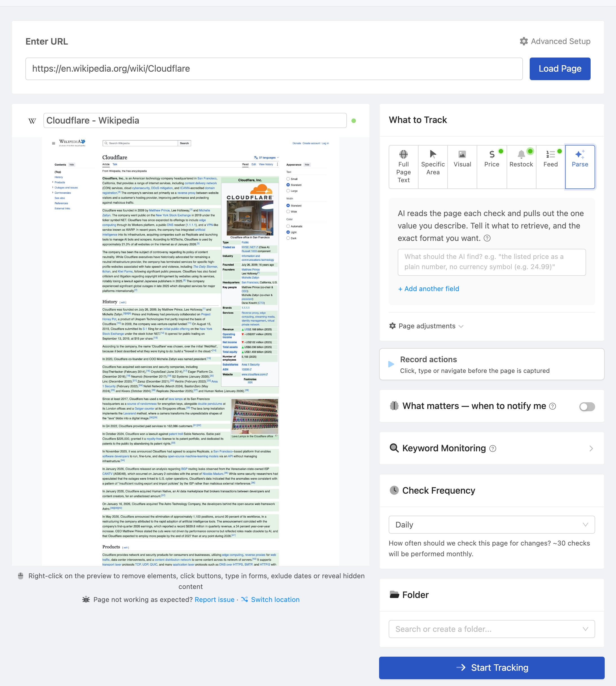Click help icon beside Keyword Monitoring
Screen dimensions: 616x686
pos(493,448)
